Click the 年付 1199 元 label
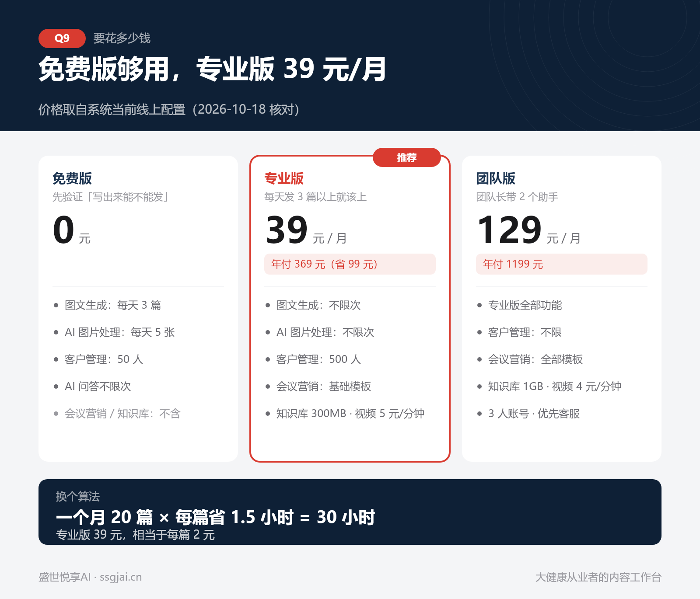 click(562, 264)
